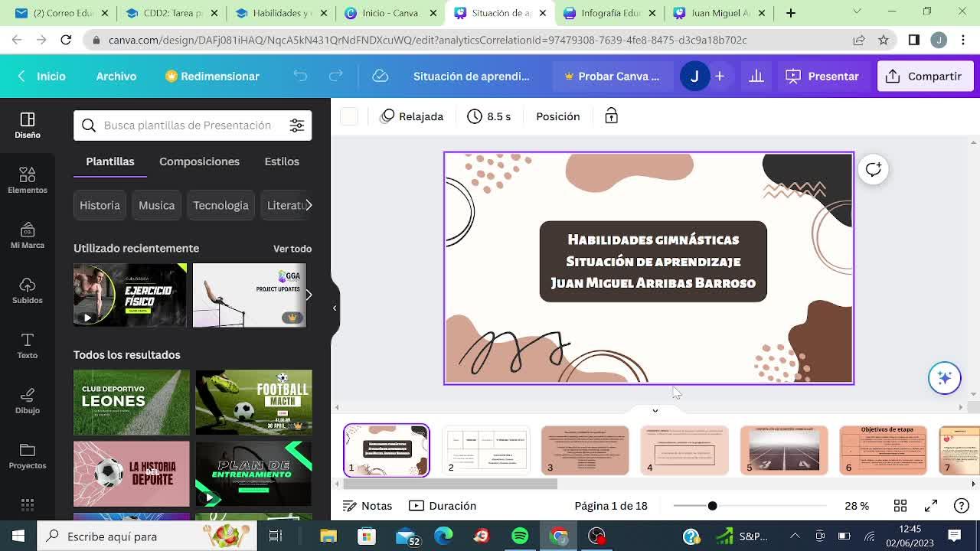Open the Dibujo drawing tool
Screen dimensions: 980x551
(x=28, y=400)
